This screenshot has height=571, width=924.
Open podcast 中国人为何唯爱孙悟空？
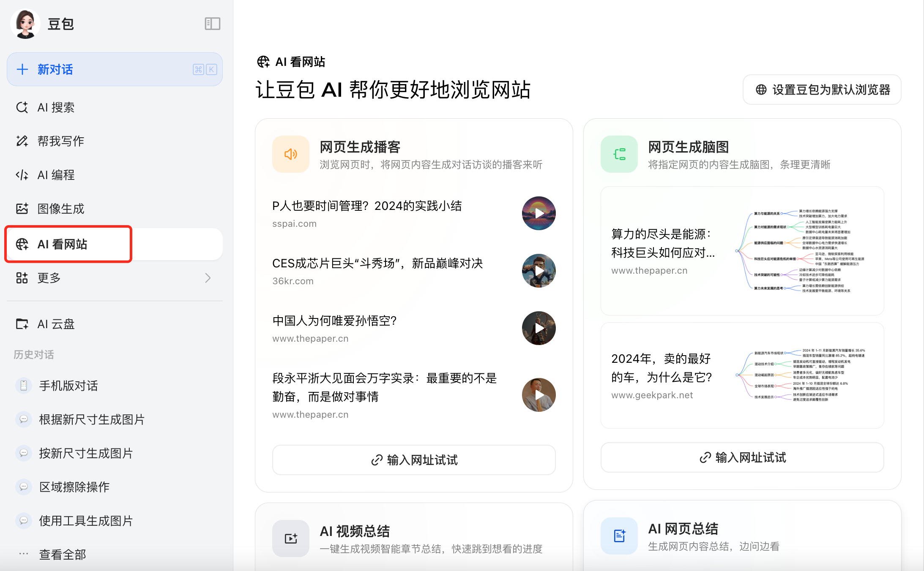(334, 321)
